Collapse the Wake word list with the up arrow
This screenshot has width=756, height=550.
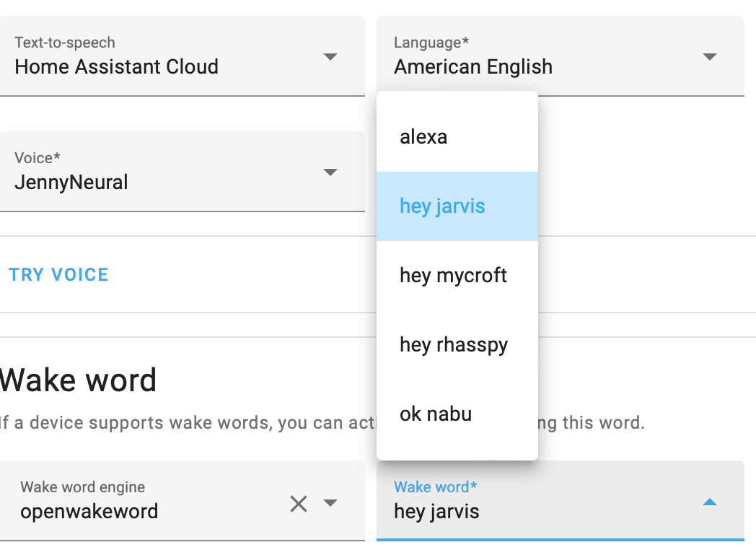click(x=710, y=502)
